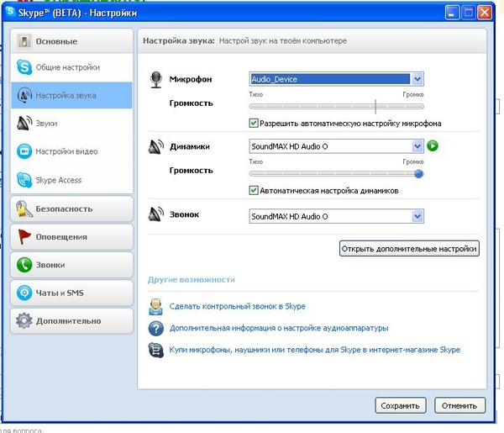Click the Основные section switch icon

click(24, 41)
